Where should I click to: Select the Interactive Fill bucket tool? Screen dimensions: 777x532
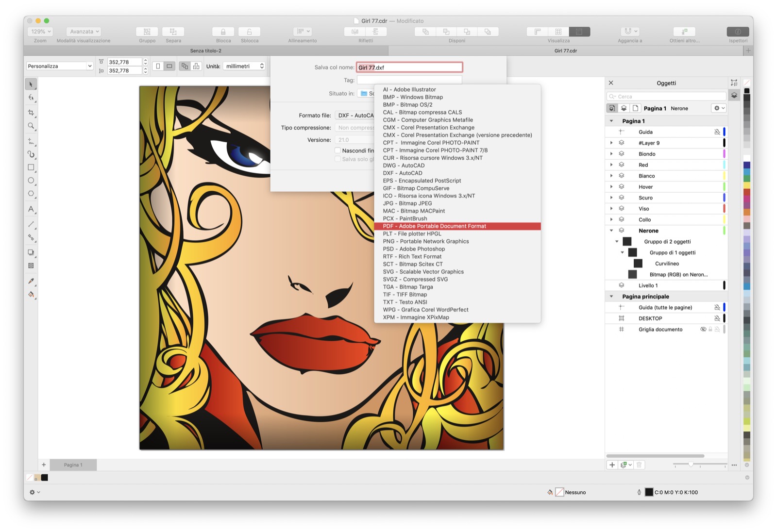(31, 295)
